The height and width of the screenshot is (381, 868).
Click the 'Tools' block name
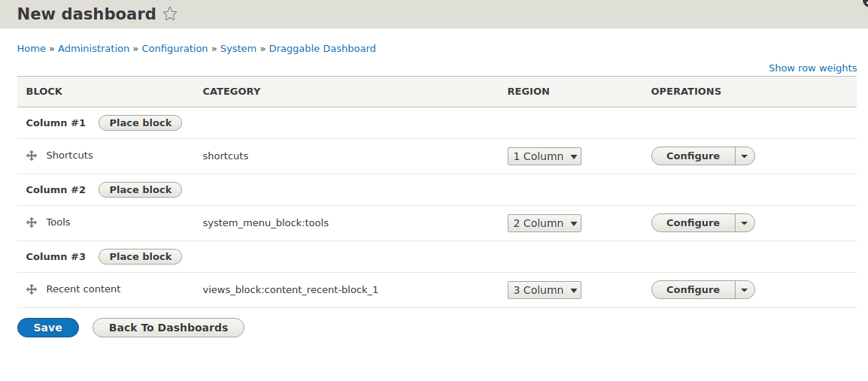click(x=58, y=222)
